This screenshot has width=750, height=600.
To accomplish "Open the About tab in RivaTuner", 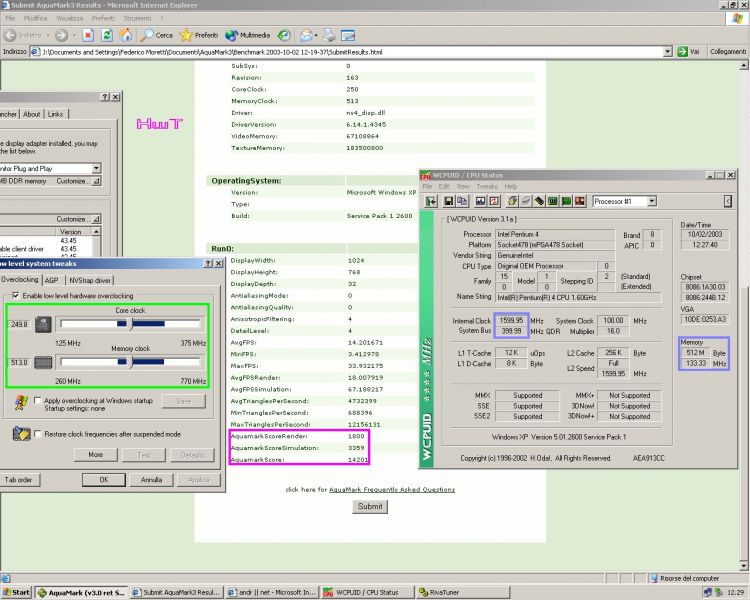I will coord(32,114).
